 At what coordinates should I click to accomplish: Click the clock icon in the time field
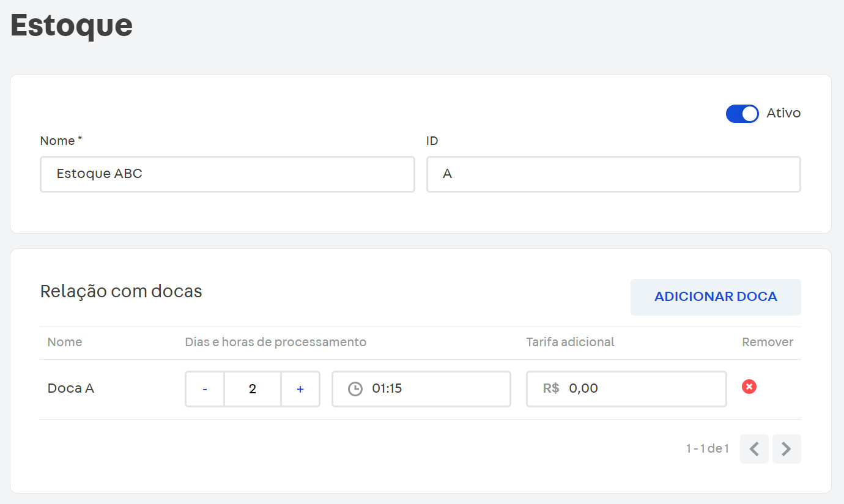point(355,388)
